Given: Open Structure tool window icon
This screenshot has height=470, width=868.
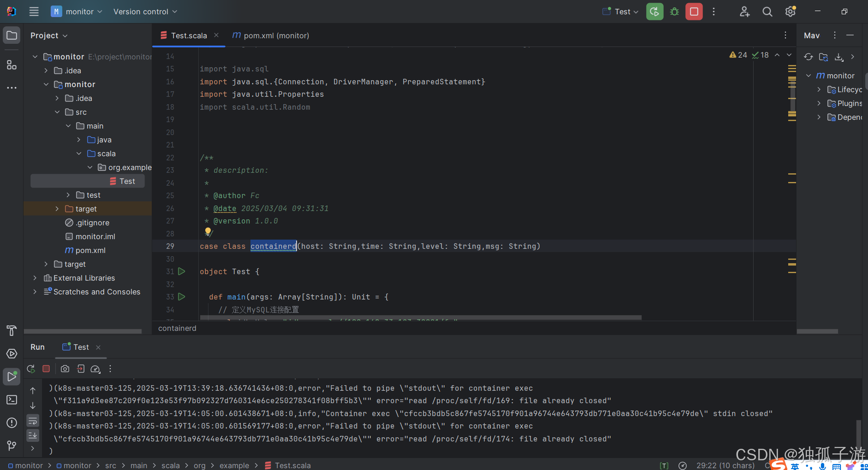Looking at the screenshot, I should 12,65.
